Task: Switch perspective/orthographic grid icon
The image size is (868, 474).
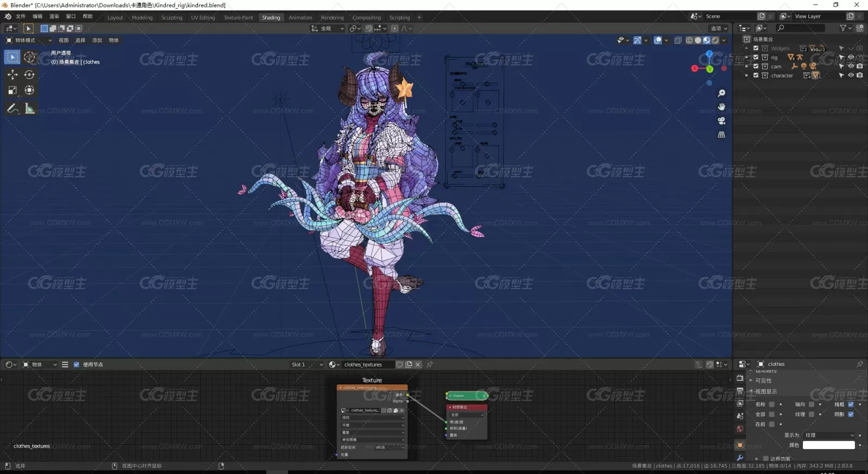Action: (722, 134)
